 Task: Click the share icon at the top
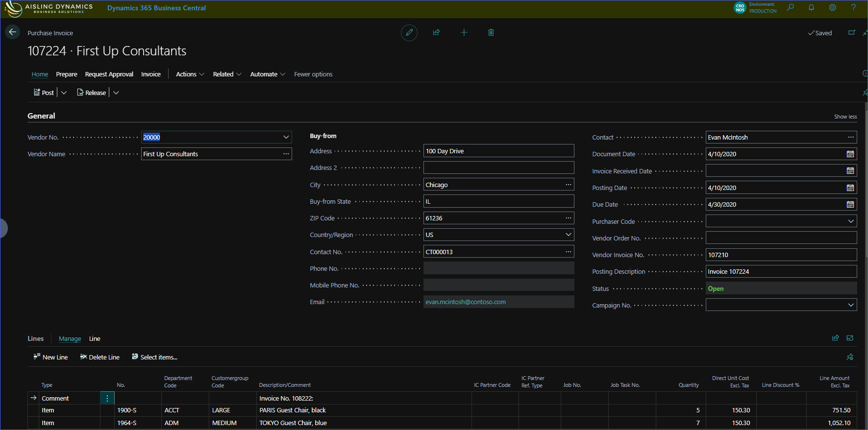436,32
